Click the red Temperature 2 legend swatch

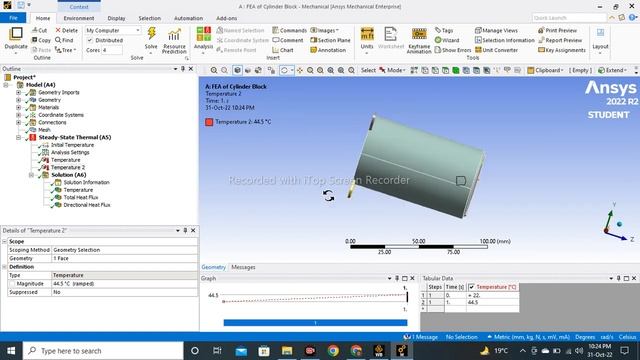coord(209,122)
